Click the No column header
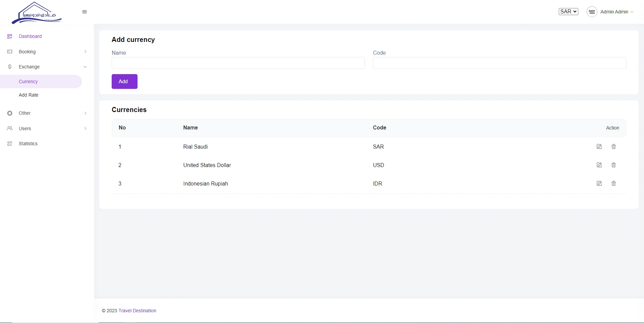The height and width of the screenshot is (323, 644). pyautogui.click(x=122, y=127)
